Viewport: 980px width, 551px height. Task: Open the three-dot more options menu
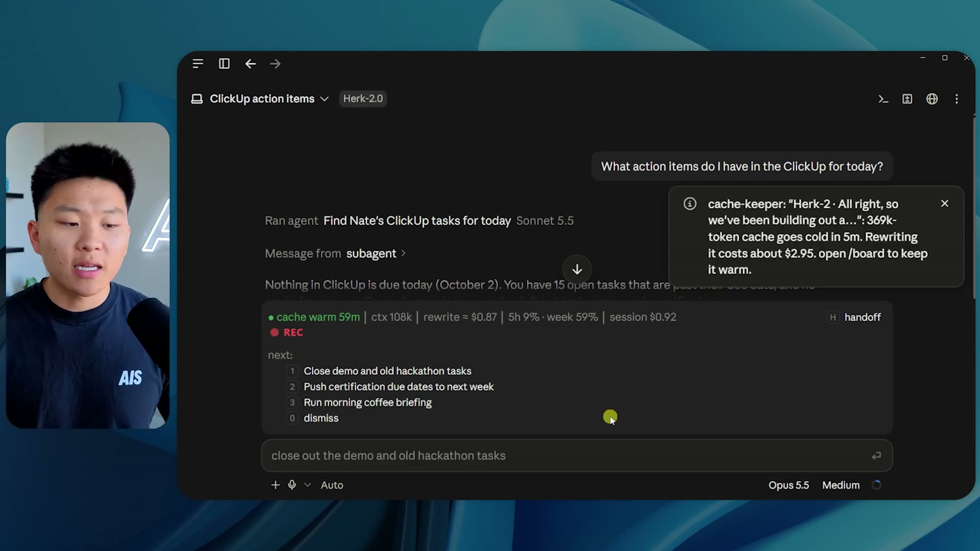tap(956, 99)
